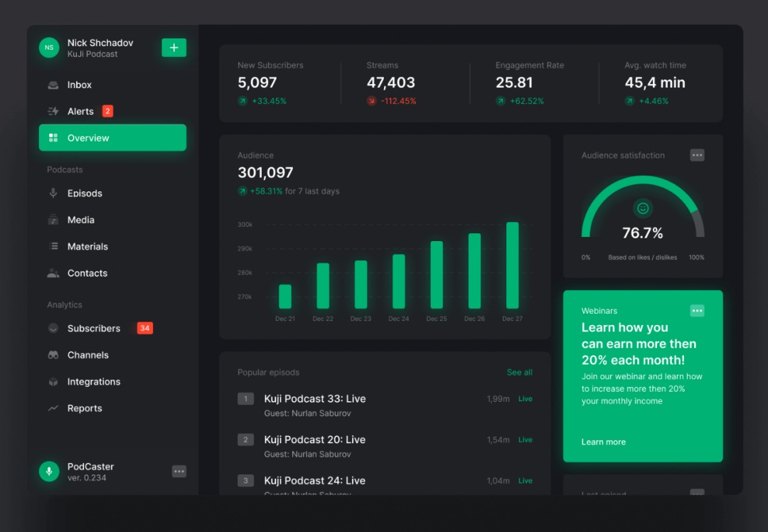This screenshot has height=532, width=768.
Task: Select the Episods microphone icon
Action: [53, 193]
